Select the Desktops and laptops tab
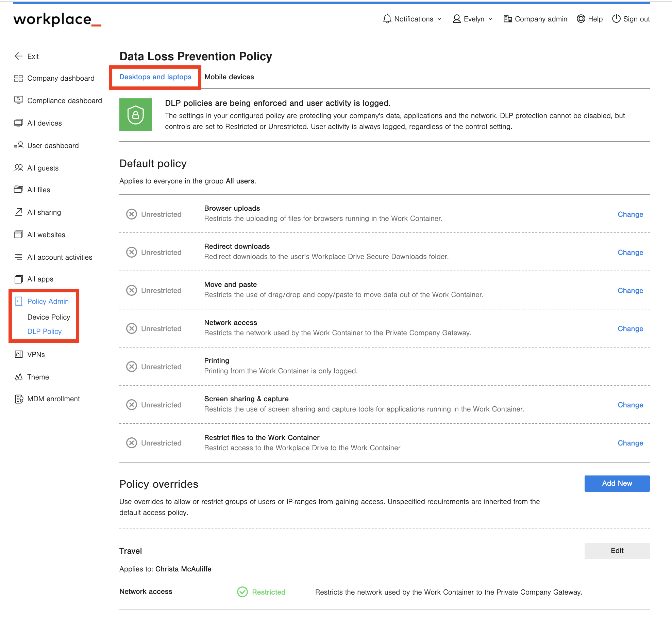The height and width of the screenshot is (631, 672). (155, 77)
